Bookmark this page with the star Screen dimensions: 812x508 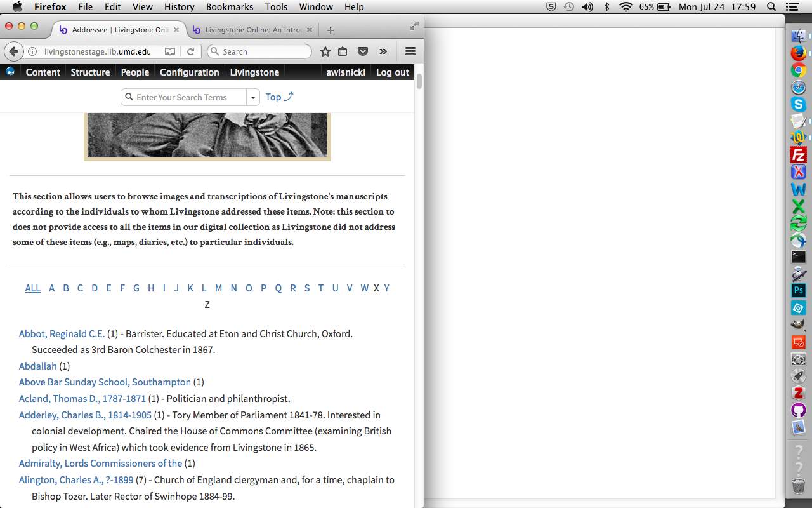click(x=325, y=51)
